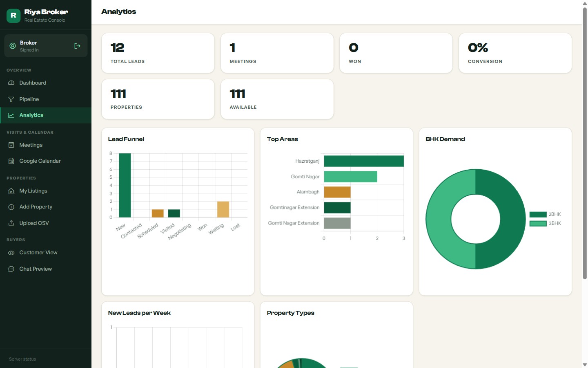The height and width of the screenshot is (368, 588).
Task: Click the scrollbar up arrow
Action: tap(585, 3)
